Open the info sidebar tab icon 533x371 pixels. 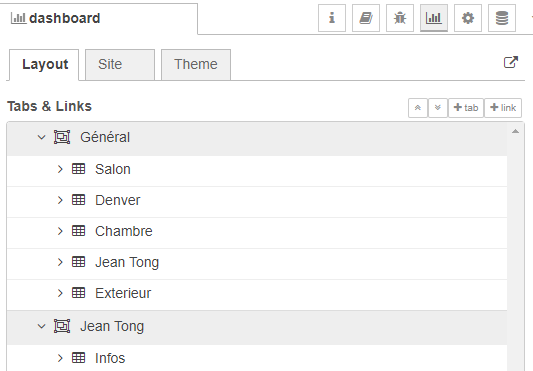(x=332, y=18)
